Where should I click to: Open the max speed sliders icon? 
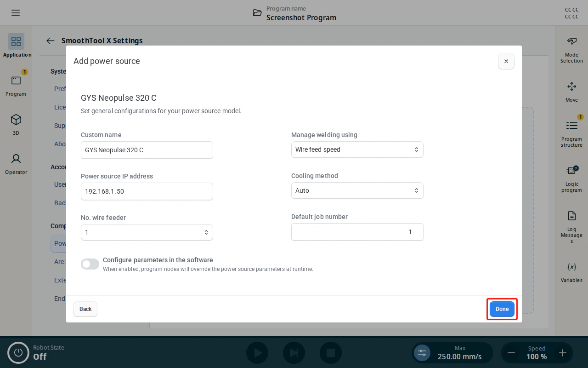coord(422,353)
